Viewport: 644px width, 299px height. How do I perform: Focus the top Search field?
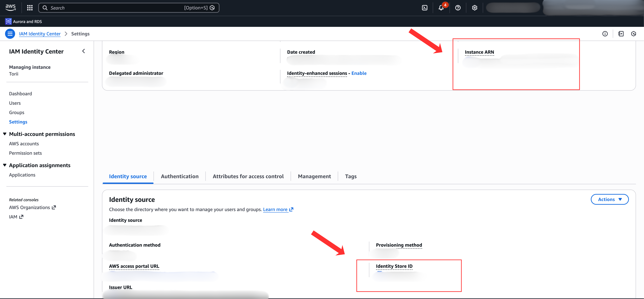coord(129,8)
